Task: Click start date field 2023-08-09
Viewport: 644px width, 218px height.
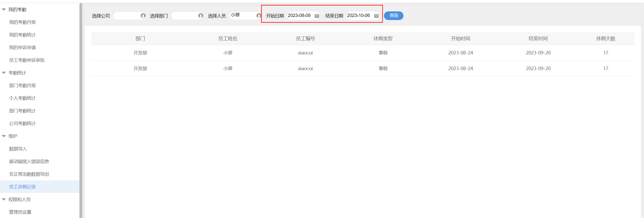Action: (x=303, y=16)
